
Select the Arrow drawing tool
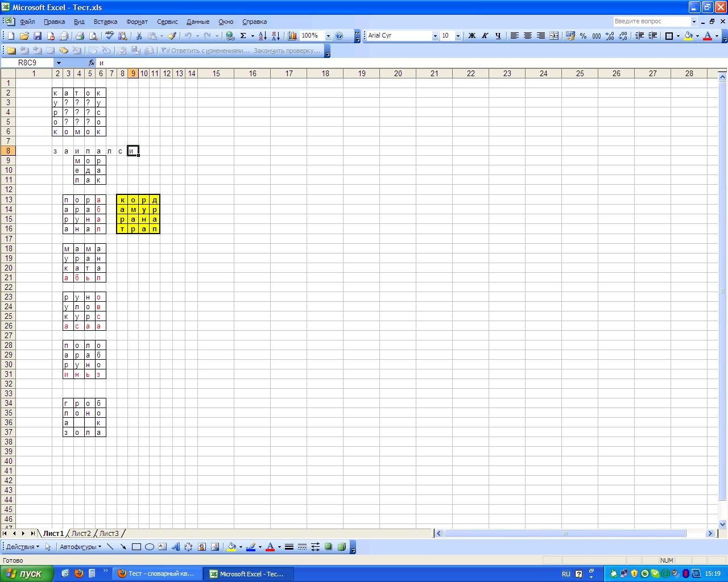[x=123, y=547]
